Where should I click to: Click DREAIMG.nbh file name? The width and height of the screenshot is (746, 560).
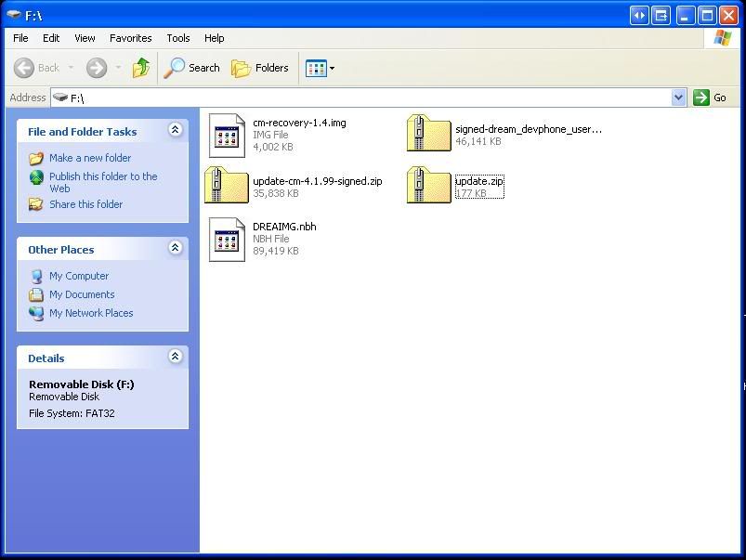(284, 227)
